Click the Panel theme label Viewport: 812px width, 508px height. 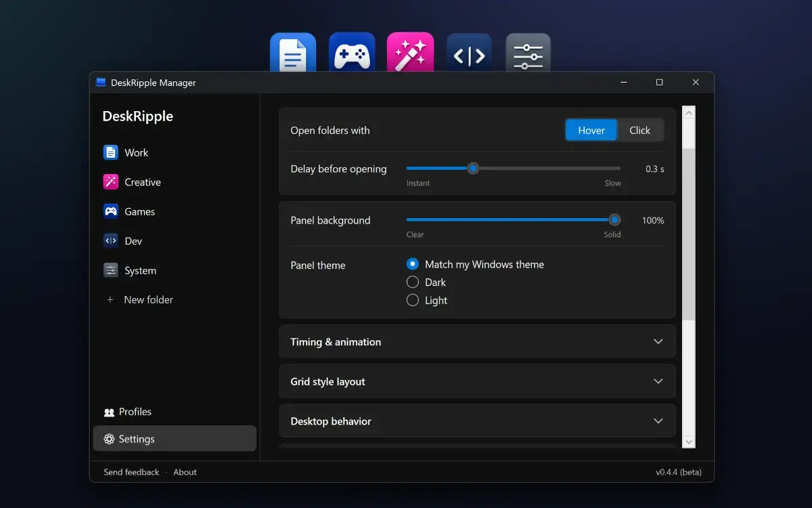tap(318, 266)
